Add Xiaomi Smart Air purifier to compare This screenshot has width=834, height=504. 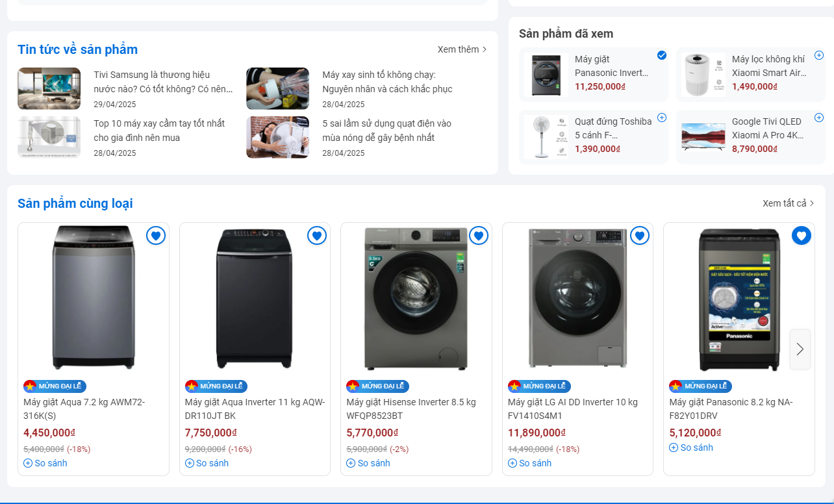(819, 55)
